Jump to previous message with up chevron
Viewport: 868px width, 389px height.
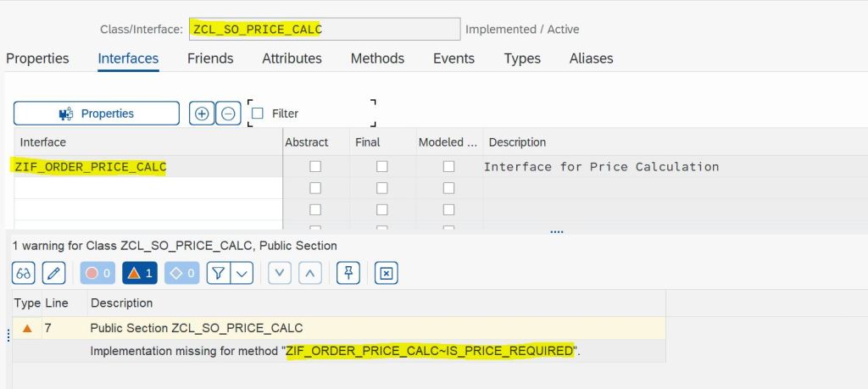tap(310, 273)
